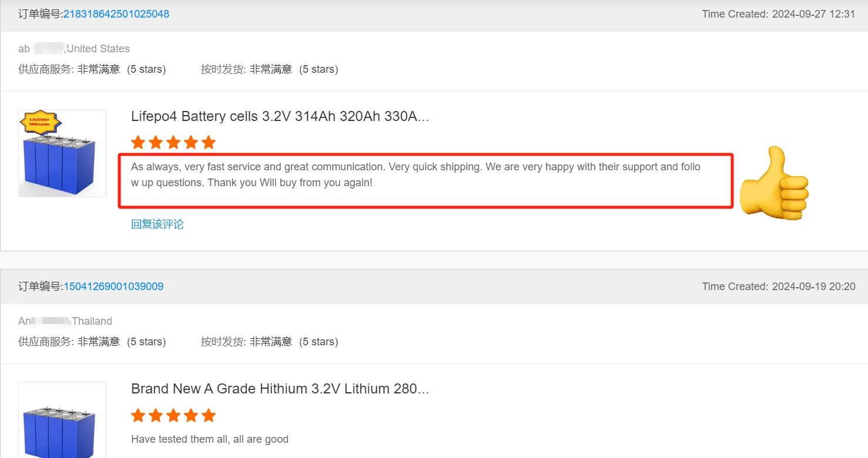Image resolution: width=868 pixels, height=458 pixels.
Task: Click third star of Hithium review rating
Action: pos(173,416)
